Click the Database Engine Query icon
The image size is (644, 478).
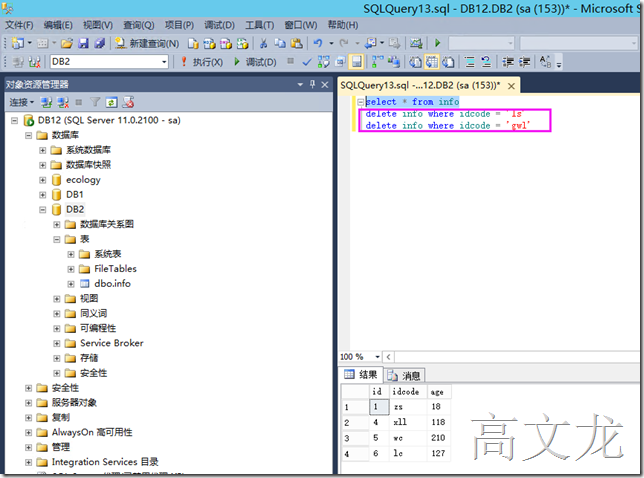click(x=193, y=44)
